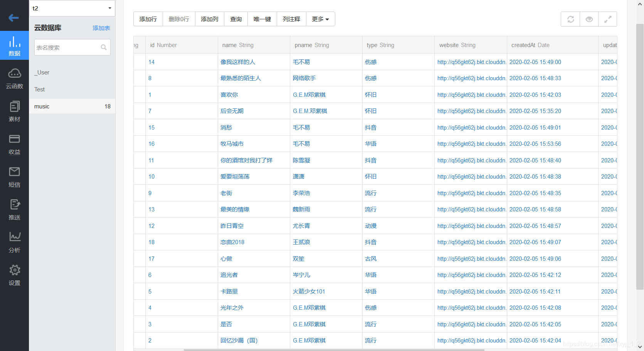Click the id Number column header
This screenshot has width=644, height=351.
(x=182, y=45)
